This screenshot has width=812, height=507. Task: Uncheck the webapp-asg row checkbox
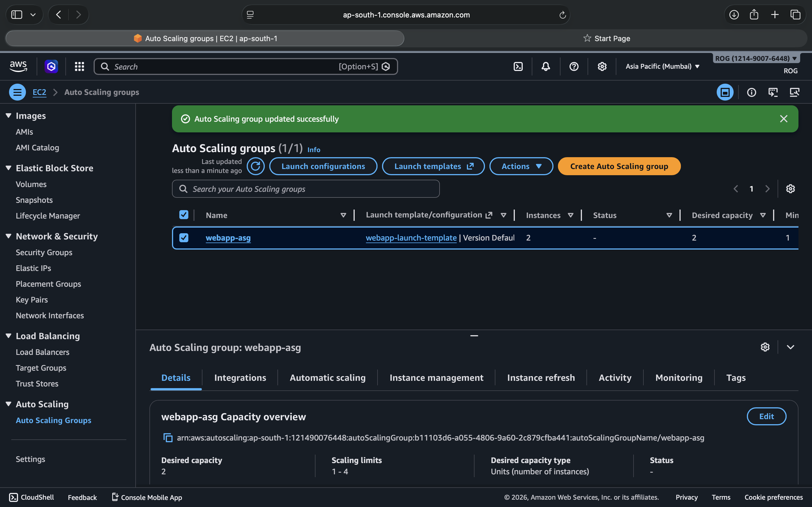coord(184,238)
